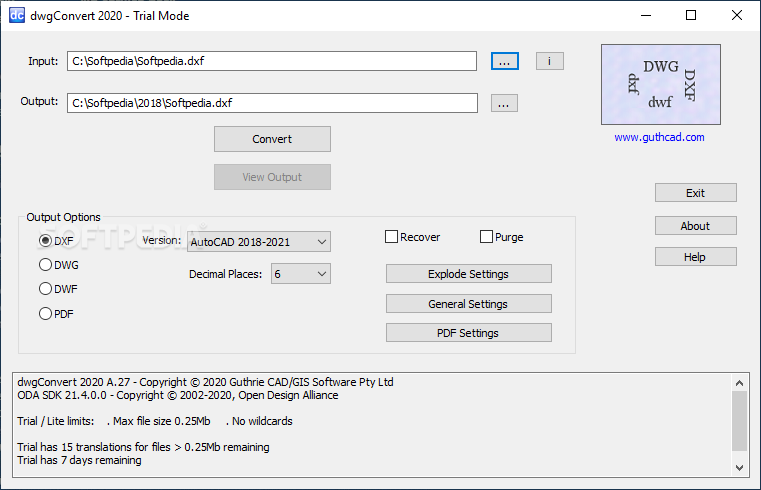Click the Exit button
Viewport: 761px width, 490px height.
point(695,193)
